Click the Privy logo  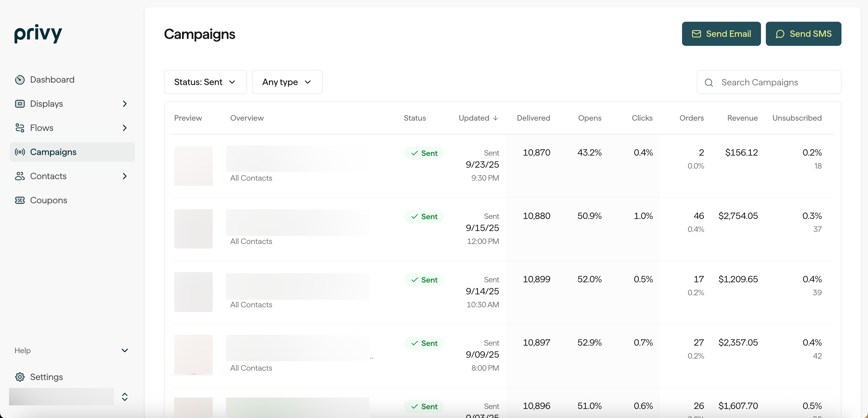[x=38, y=33]
